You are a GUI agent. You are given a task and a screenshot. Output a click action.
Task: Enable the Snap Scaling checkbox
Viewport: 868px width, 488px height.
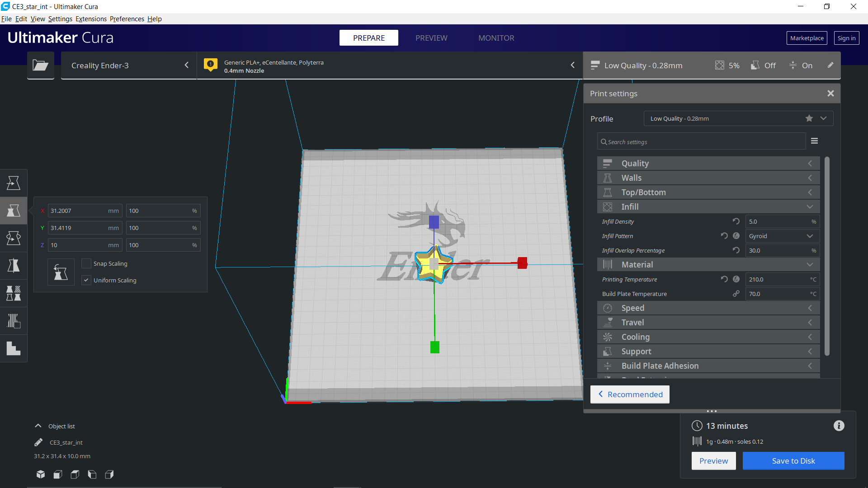click(x=86, y=263)
